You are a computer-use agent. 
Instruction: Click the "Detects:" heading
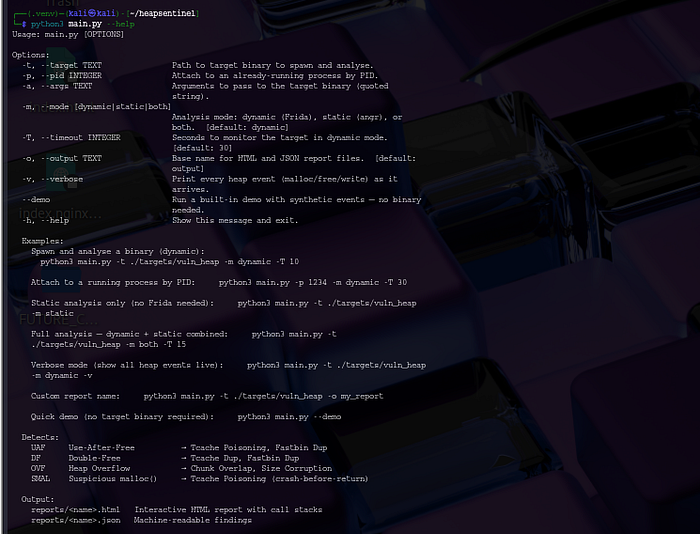coord(40,437)
